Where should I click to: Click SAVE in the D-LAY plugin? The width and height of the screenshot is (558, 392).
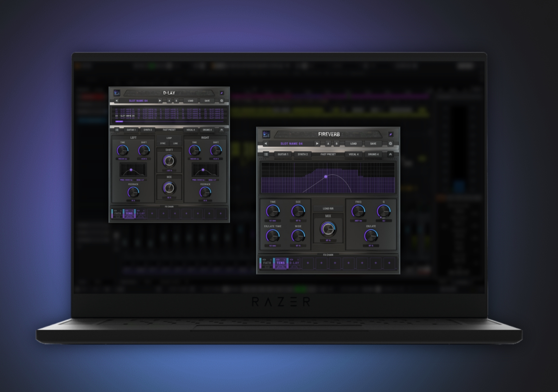(x=207, y=101)
